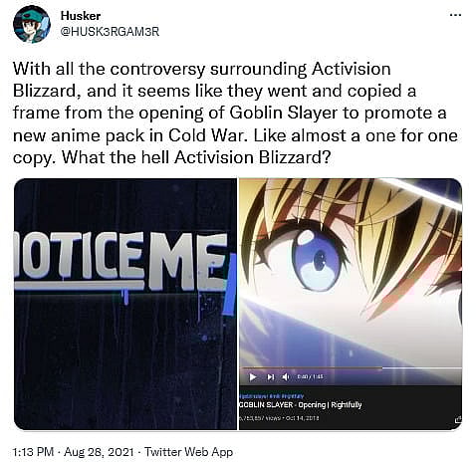The image size is (476, 467).
Task: Click the share icon below the video
Action: [458, 420]
